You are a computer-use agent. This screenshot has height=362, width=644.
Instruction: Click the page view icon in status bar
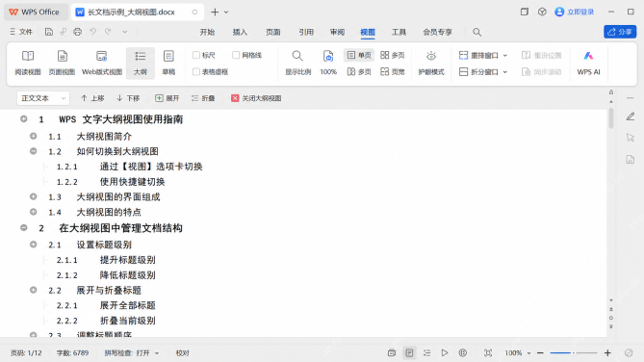pos(409,353)
